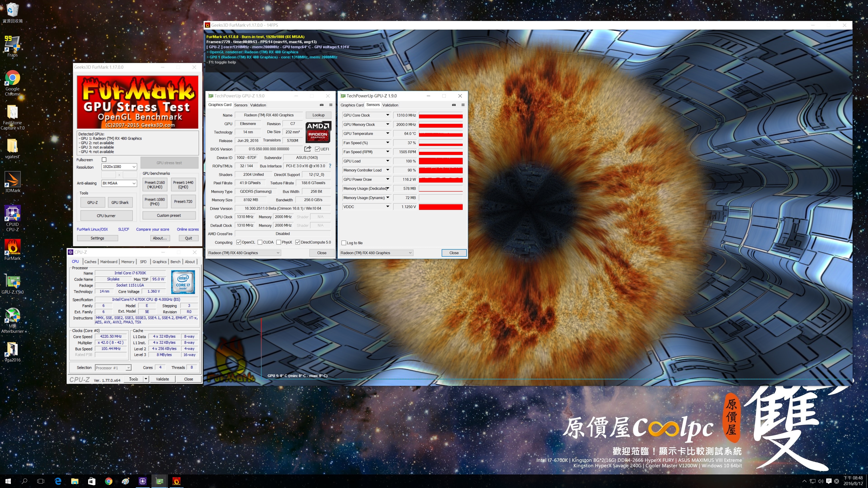Click the camera icon in GPU-Z Sensors window

coord(454,105)
